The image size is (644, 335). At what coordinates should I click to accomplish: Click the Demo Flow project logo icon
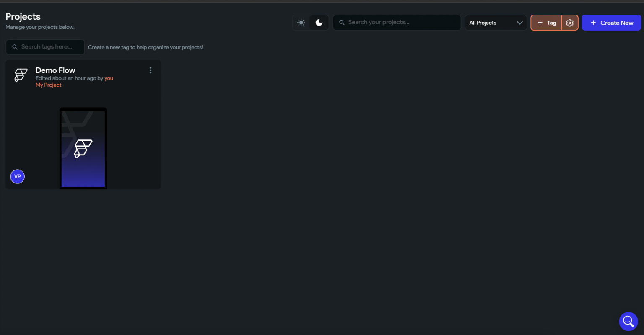[x=21, y=75]
